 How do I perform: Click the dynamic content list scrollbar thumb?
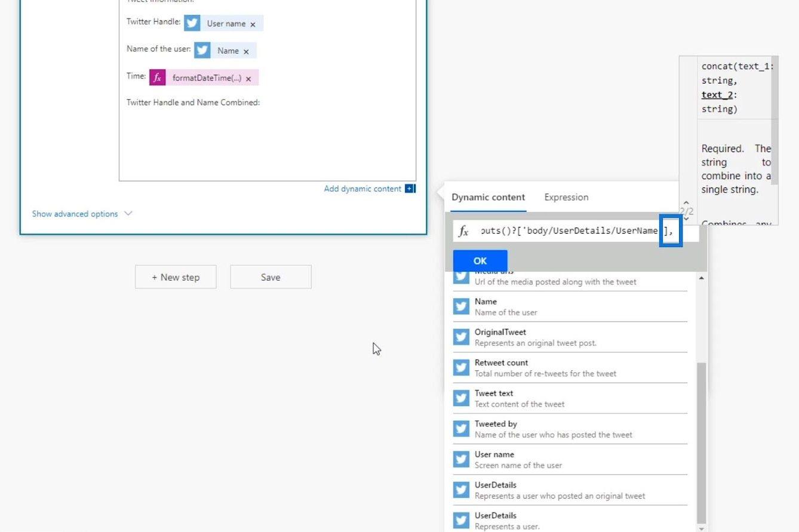click(701, 442)
